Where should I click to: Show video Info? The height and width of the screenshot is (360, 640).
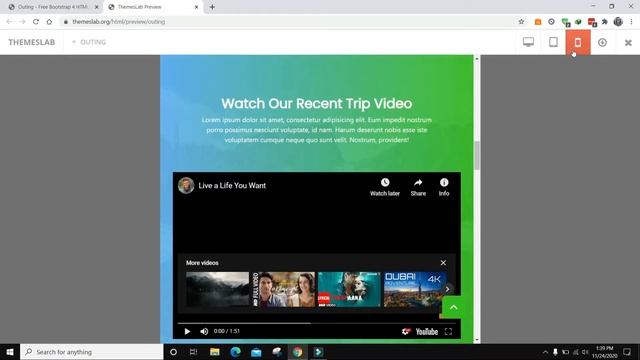(x=444, y=187)
